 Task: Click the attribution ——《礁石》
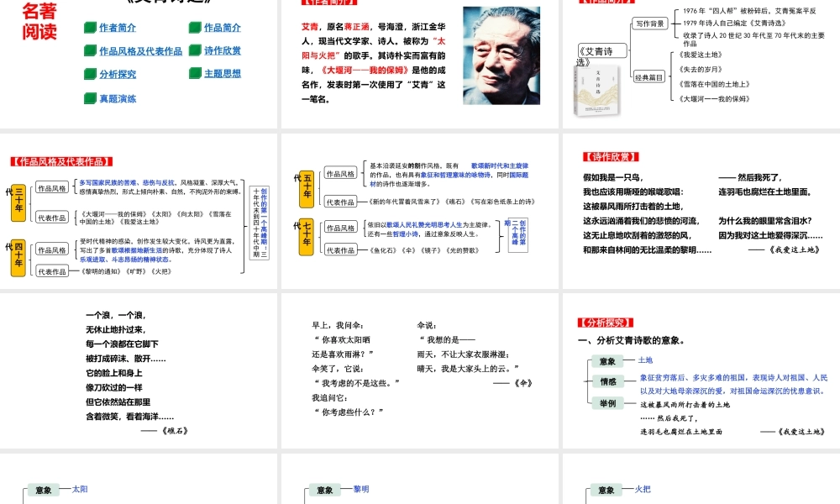tap(165, 431)
